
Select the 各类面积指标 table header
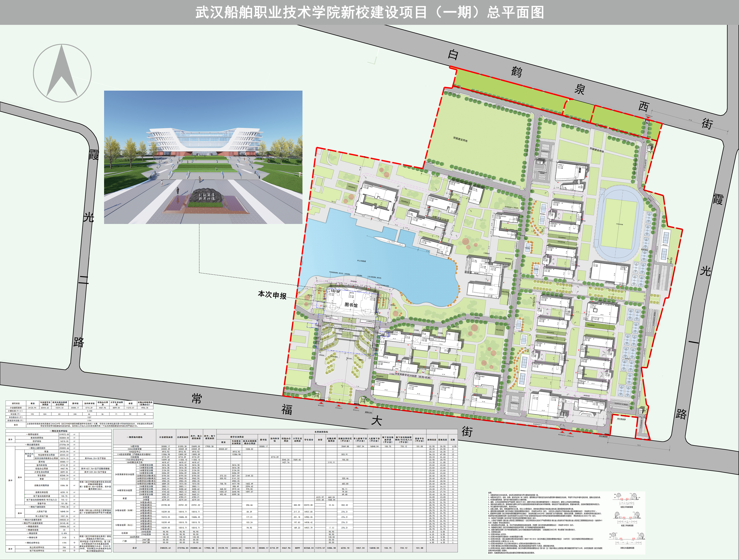[x=321, y=432]
